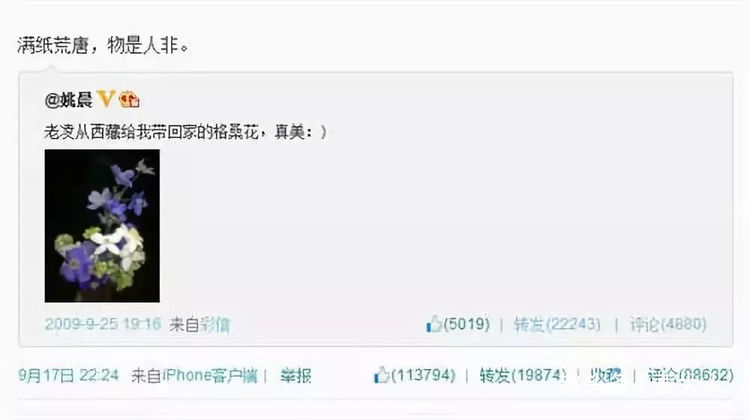
Task: Open the 9月17日 22:24 timestamp link
Action: tap(68, 375)
